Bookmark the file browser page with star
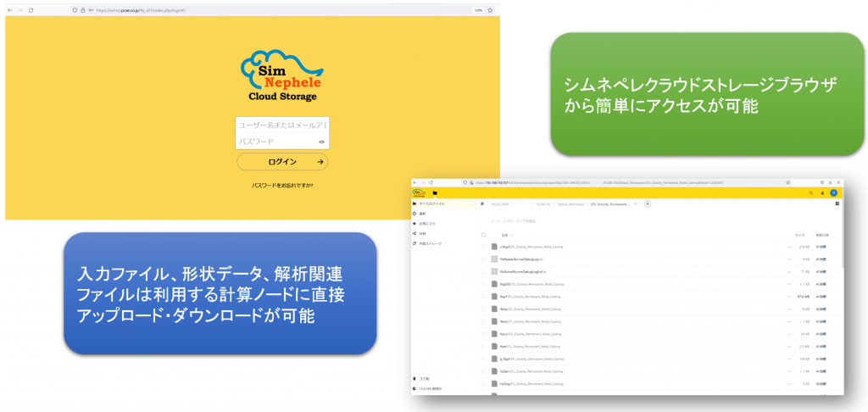This screenshot has height=412, width=868. point(787,182)
